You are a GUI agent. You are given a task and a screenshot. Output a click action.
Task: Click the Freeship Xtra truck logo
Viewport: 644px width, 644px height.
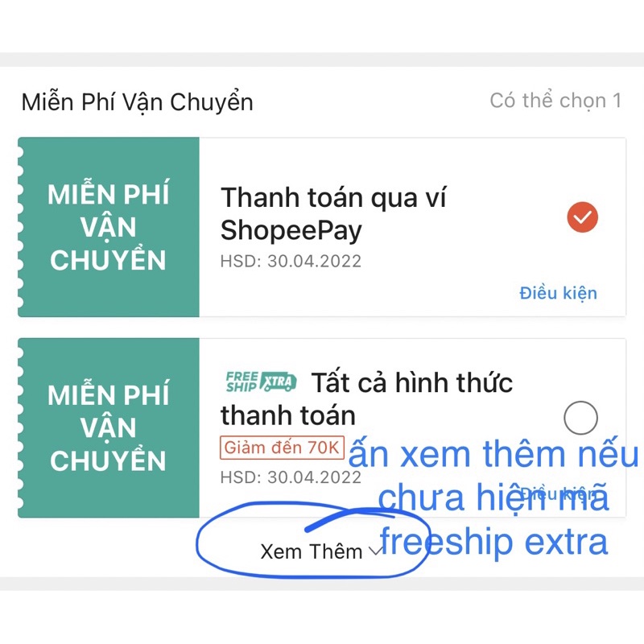[x=261, y=382]
